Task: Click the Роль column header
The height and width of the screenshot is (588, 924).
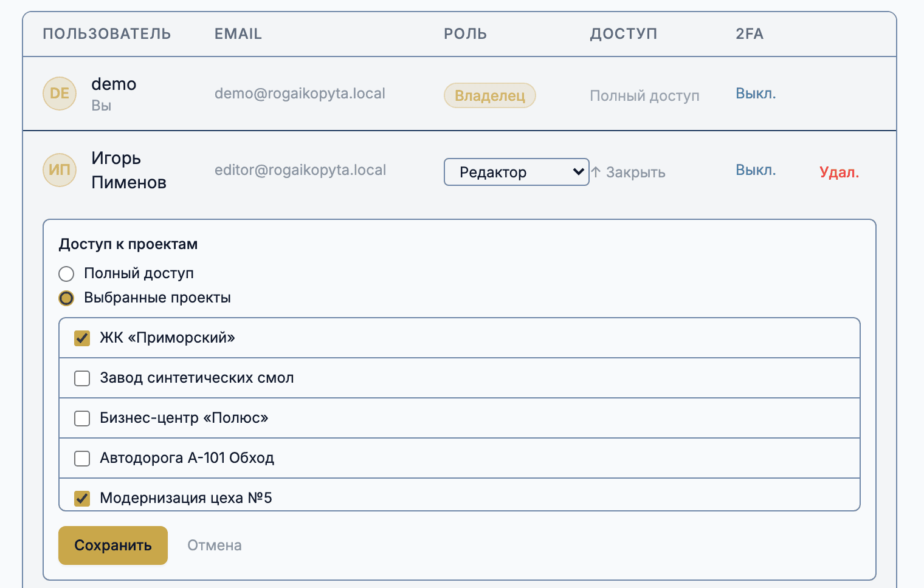Action: (466, 34)
